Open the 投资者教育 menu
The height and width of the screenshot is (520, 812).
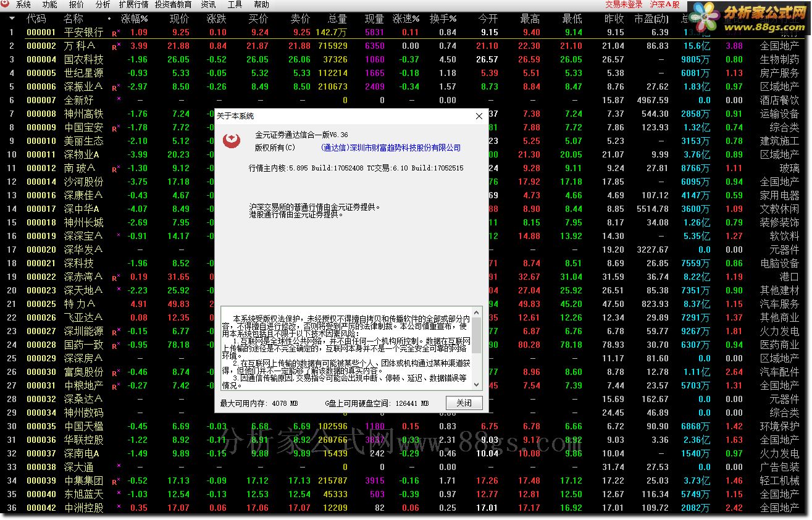click(174, 4)
